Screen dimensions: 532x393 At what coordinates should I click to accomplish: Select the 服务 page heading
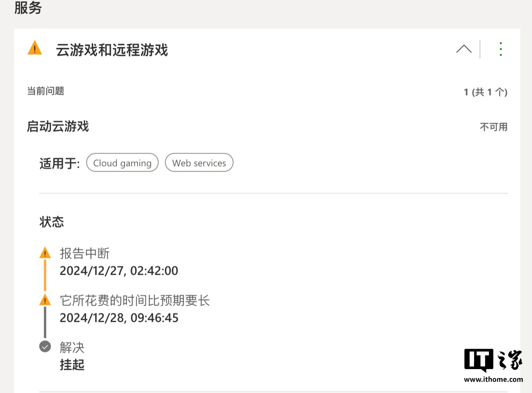(x=27, y=8)
